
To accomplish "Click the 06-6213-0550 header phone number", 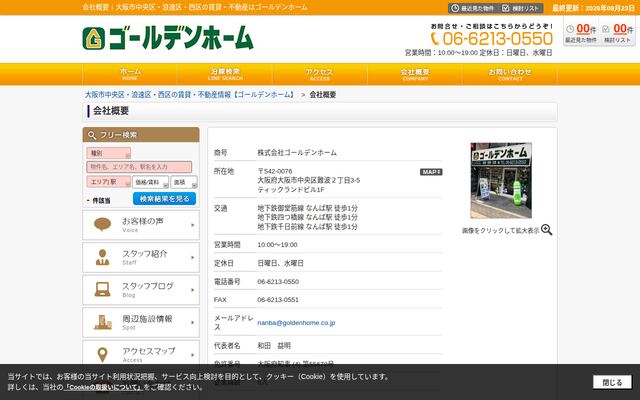I will [498, 39].
